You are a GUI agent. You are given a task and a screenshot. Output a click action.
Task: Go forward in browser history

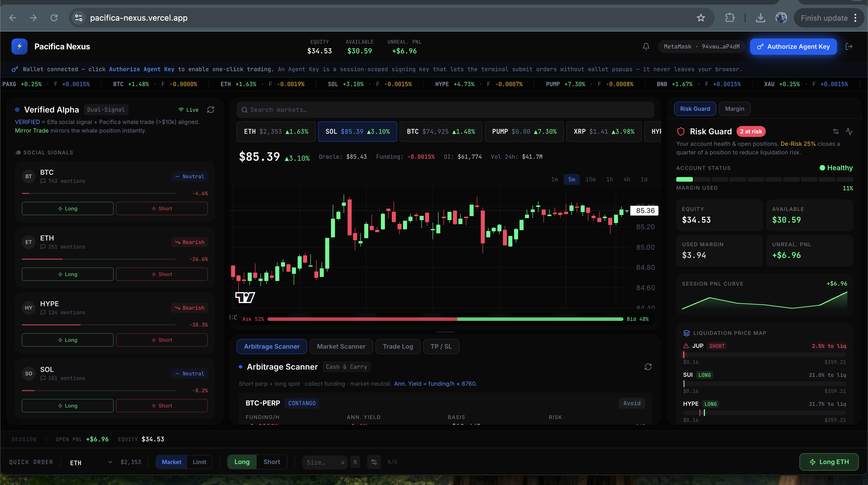pos(33,18)
